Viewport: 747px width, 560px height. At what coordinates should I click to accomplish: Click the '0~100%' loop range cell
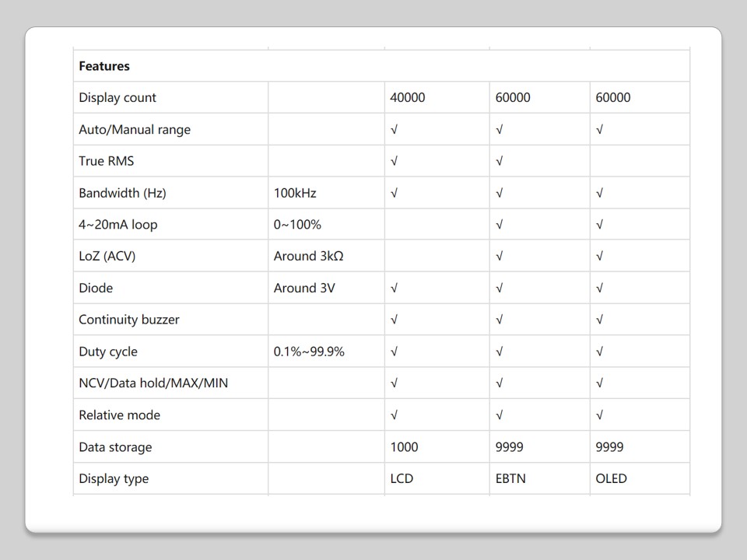pyautogui.click(x=297, y=225)
